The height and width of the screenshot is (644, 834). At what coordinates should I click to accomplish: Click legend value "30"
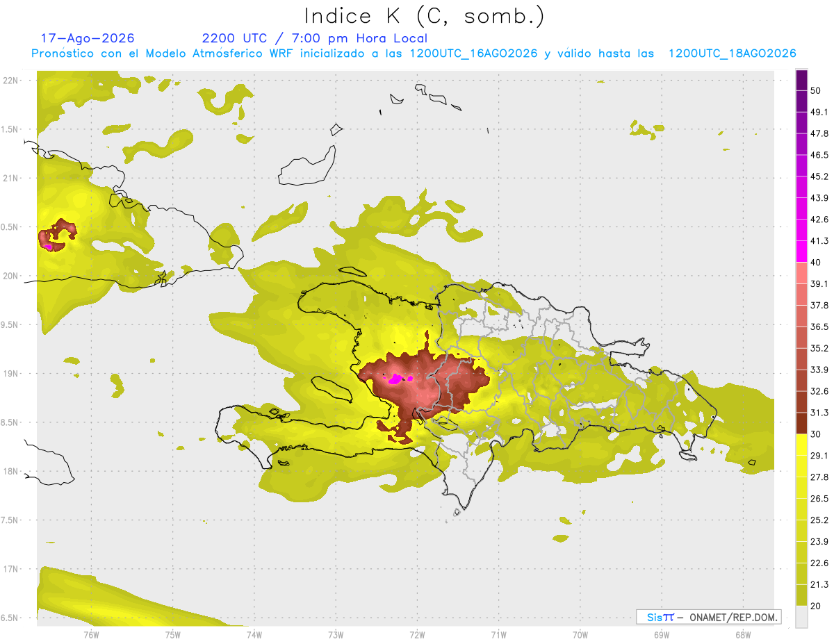816,434
